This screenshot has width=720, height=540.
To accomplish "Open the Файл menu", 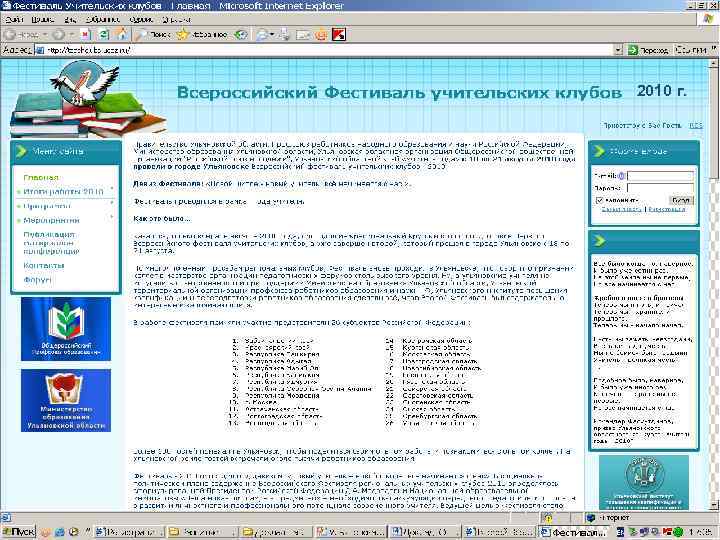I will tap(14, 19).
